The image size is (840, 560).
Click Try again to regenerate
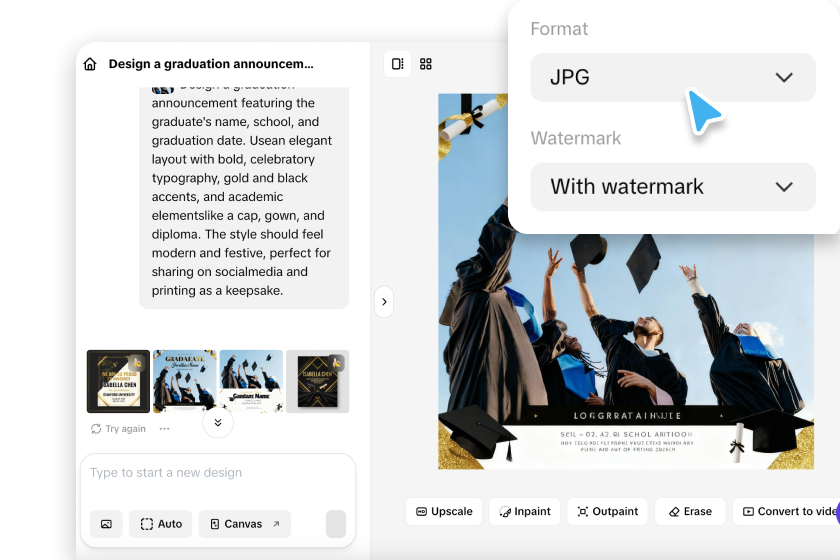click(118, 429)
